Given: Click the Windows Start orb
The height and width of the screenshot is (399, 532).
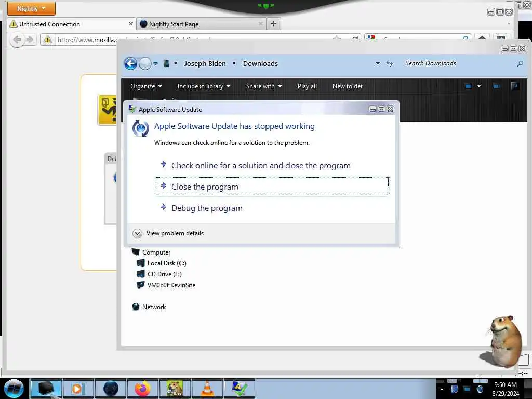Looking at the screenshot, I should [x=14, y=389].
